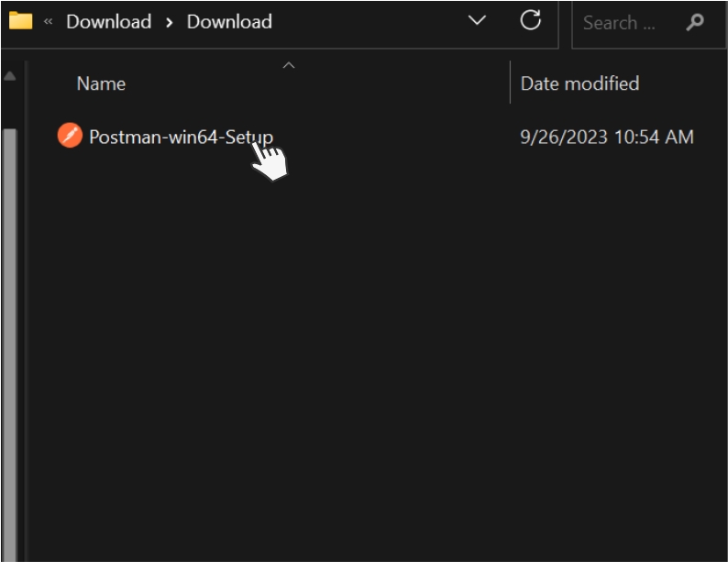Select the Postman-win64-Setup file name
This screenshot has width=728, height=562.
[181, 137]
